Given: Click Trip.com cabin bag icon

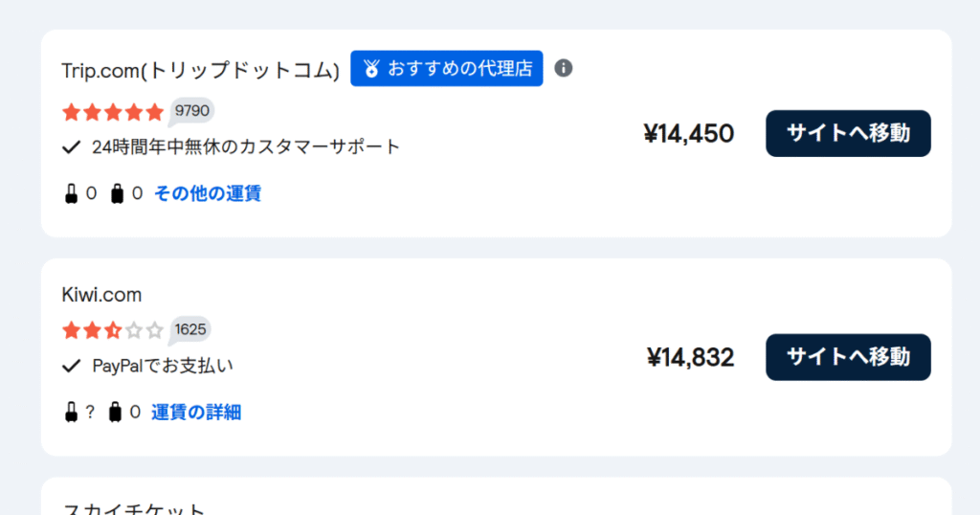Looking at the screenshot, I should coord(71,193).
